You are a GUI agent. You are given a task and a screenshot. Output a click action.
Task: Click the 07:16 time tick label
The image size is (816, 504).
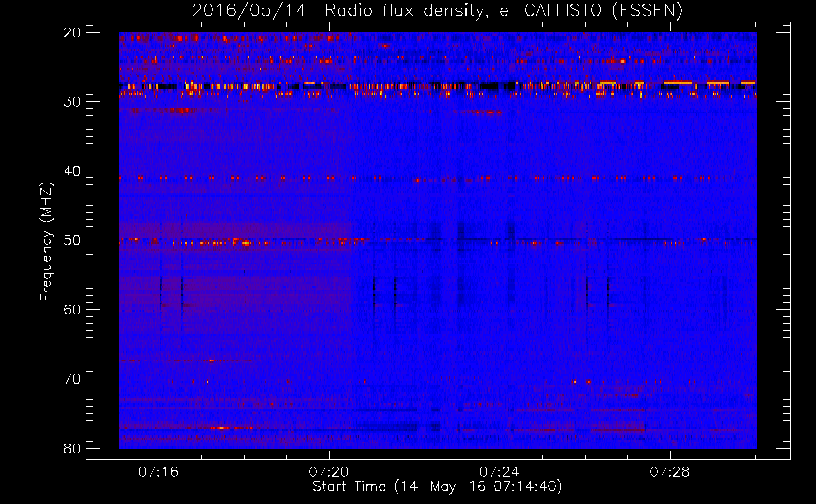[158, 472]
